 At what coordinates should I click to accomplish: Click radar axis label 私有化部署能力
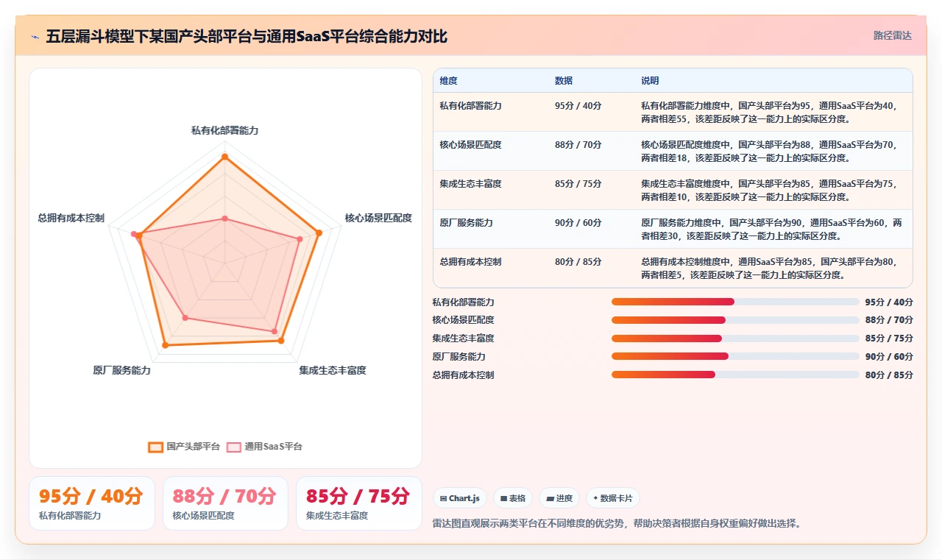click(x=225, y=130)
